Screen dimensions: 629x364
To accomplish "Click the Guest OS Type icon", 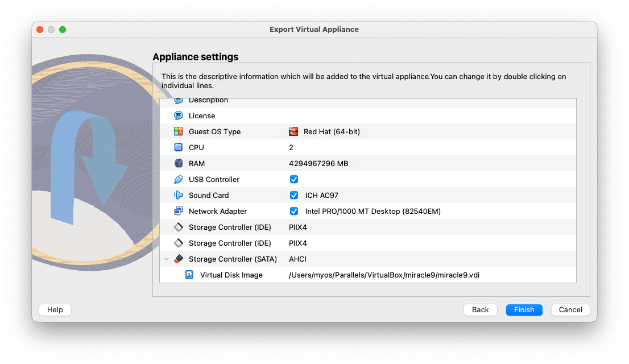I will click(178, 131).
